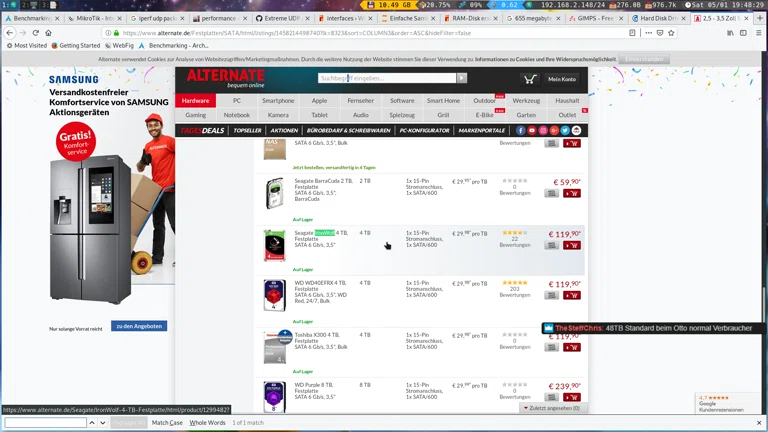Select the Hardware category tab
768x432 pixels.
click(x=195, y=100)
